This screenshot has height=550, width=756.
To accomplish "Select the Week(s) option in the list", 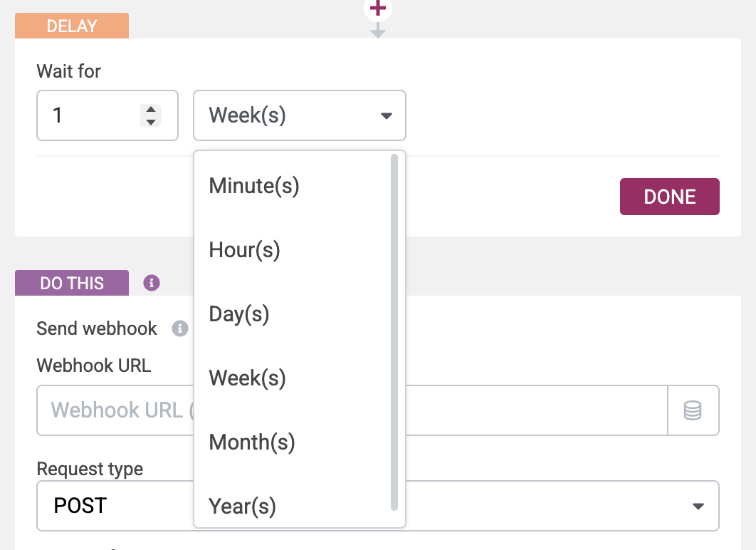I will click(x=247, y=378).
